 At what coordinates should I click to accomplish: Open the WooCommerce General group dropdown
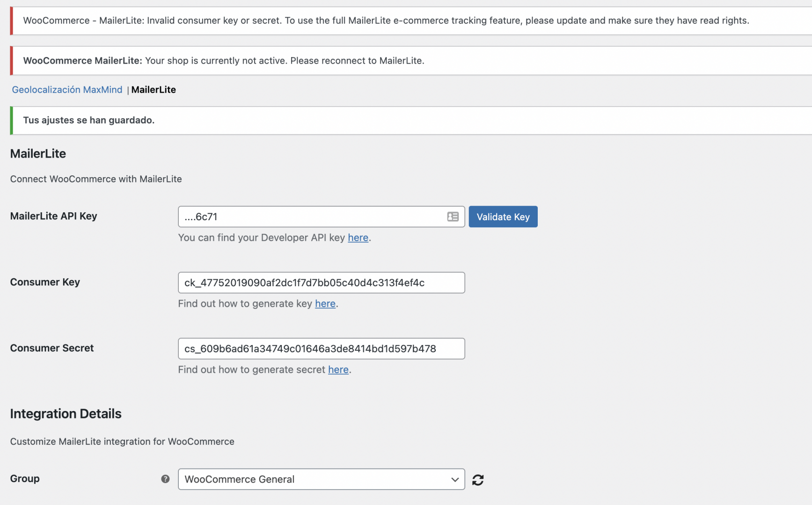(322, 479)
